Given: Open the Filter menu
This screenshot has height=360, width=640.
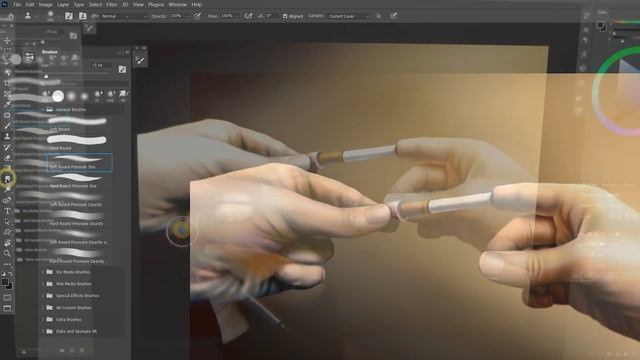Looking at the screenshot, I should pos(111,4).
